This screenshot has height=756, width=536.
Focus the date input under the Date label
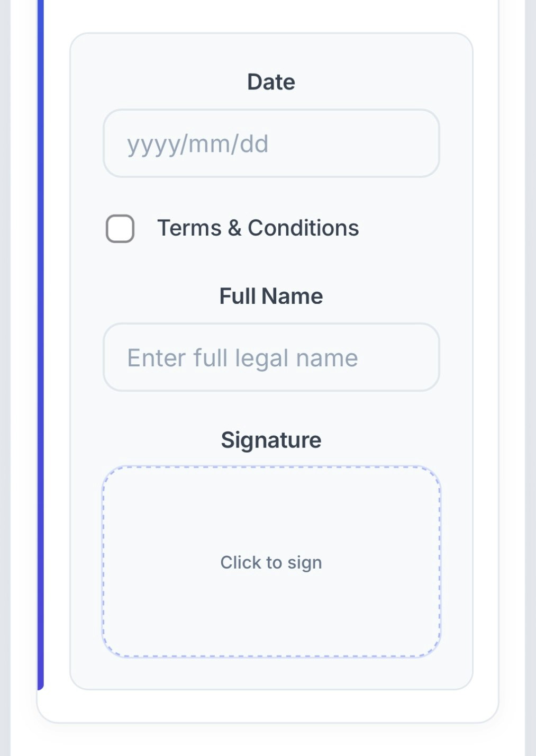coord(271,143)
